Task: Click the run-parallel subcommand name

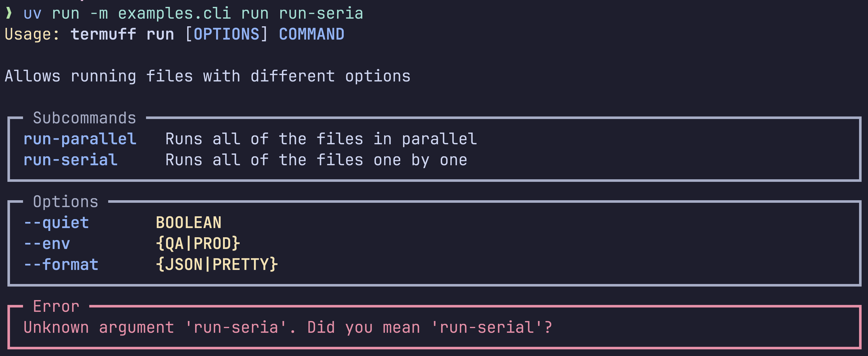Action: (80, 139)
